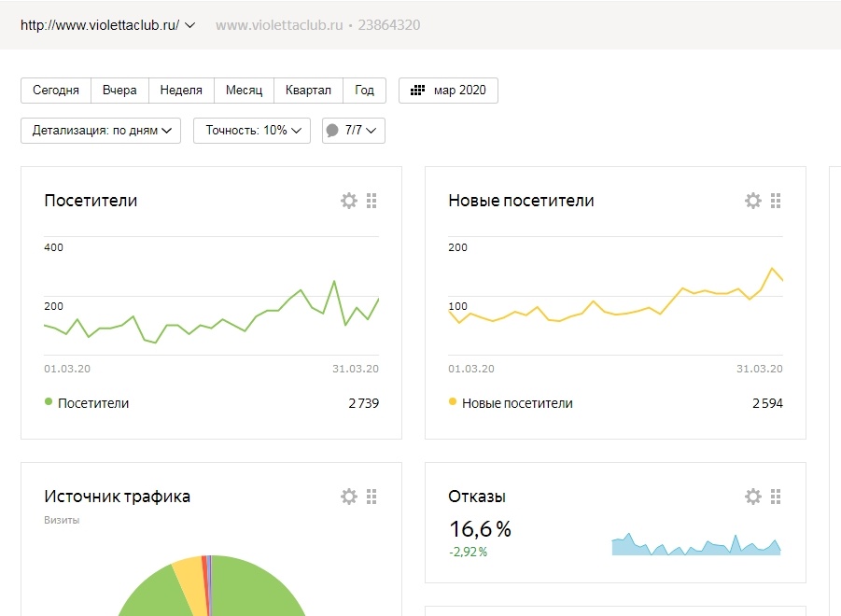This screenshot has width=841, height=616.
Task: Click grid icon on Источник трафика widget
Action: 371,497
